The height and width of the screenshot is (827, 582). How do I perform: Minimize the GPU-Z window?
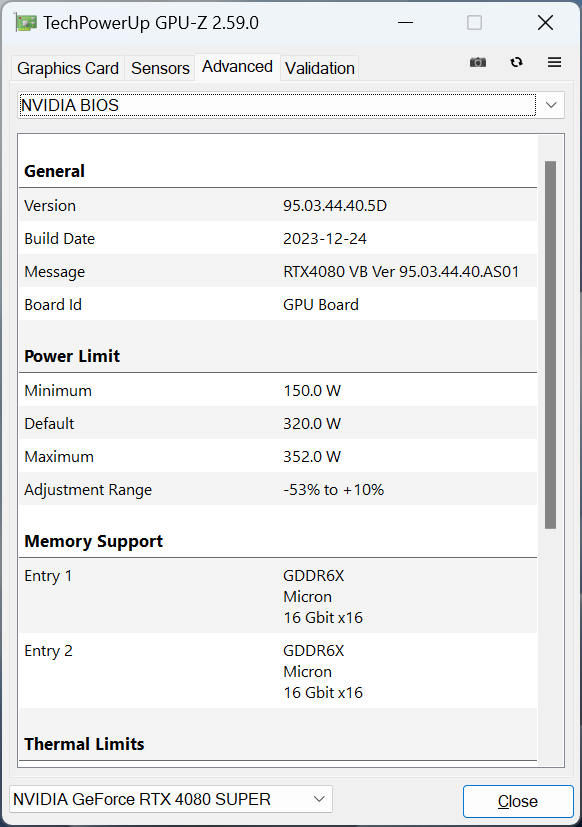click(x=405, y=23)
